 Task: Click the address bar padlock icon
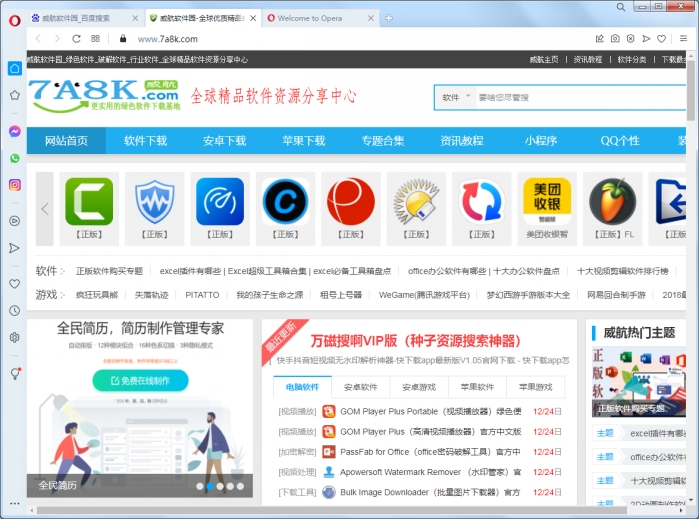pyautogui.click(x=123, y=39)
